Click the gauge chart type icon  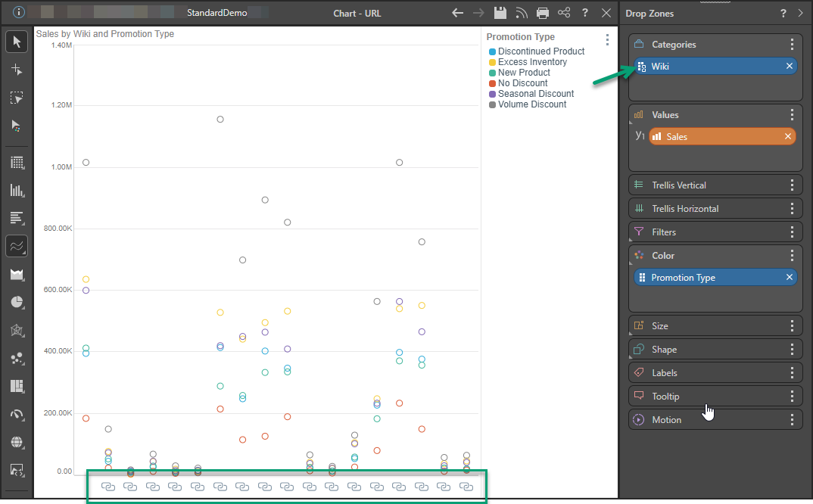click(17, 414)
